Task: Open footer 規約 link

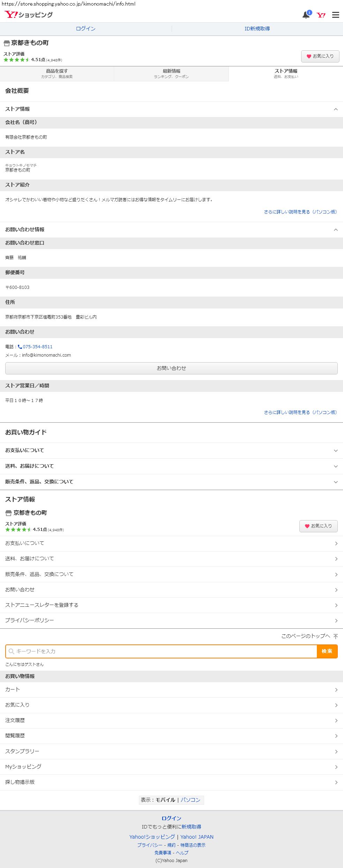Action: (x=171, y=845)
